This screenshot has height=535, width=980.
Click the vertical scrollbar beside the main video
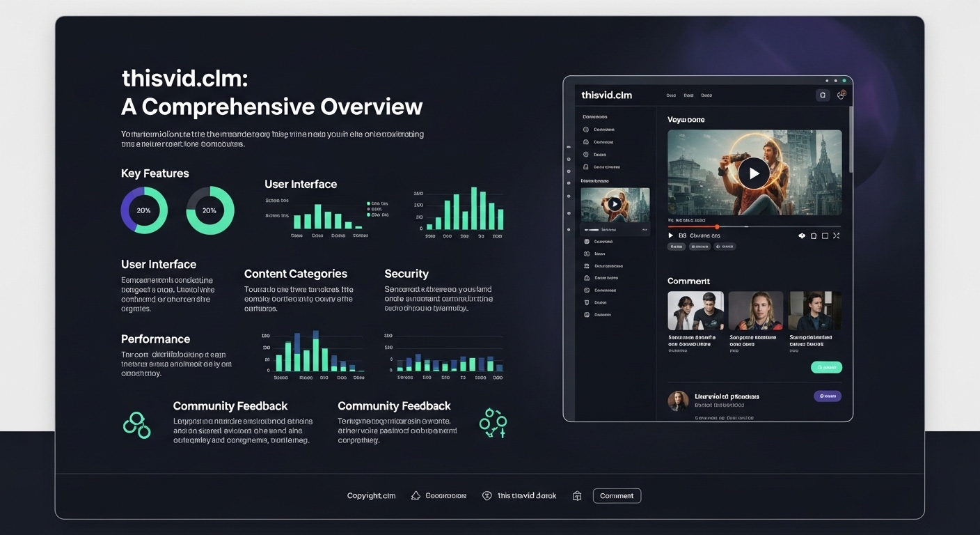click(849, 150)
